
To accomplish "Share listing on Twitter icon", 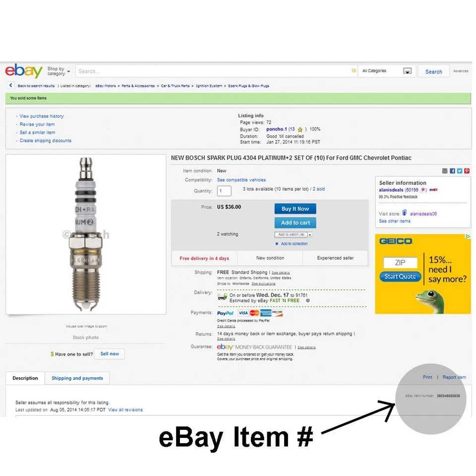I will (460, 171).
